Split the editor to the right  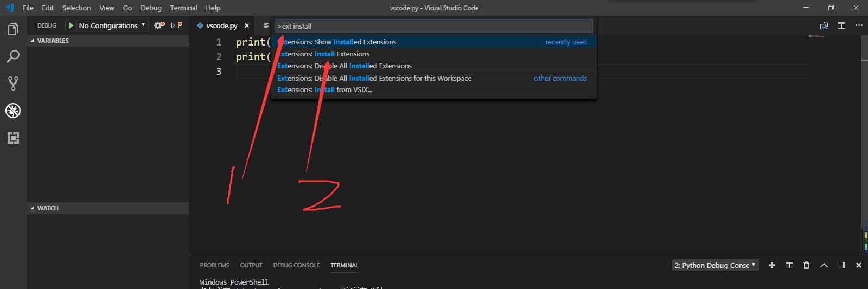click(841, 25)
